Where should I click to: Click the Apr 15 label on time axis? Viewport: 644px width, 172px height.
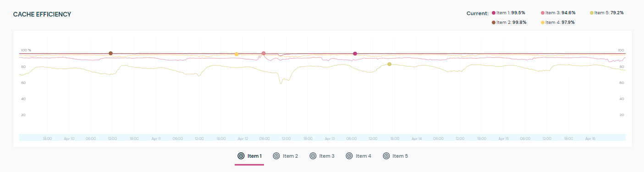pos(504,138)
